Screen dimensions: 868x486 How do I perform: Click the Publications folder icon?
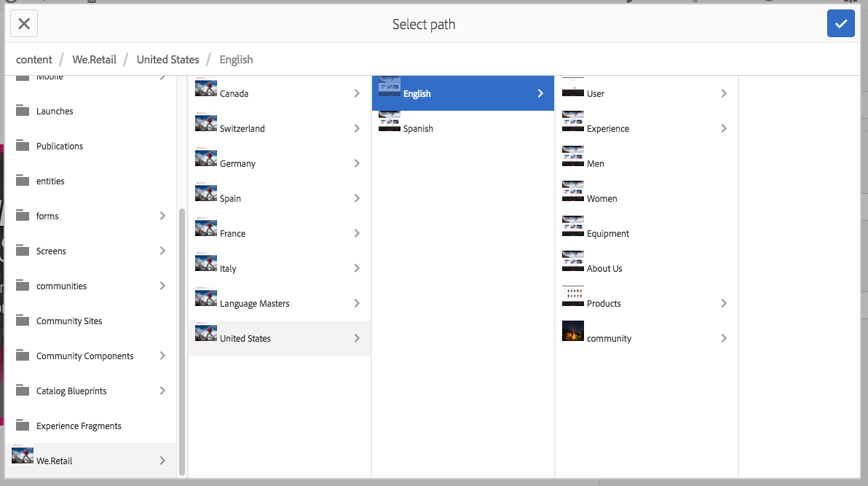coord(23,145)
